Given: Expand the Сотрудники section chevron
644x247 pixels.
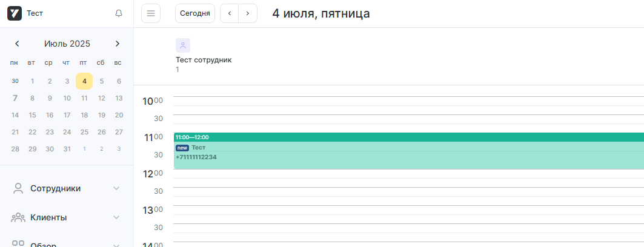Looking at the screenshot, I should (x=117, y=188).
